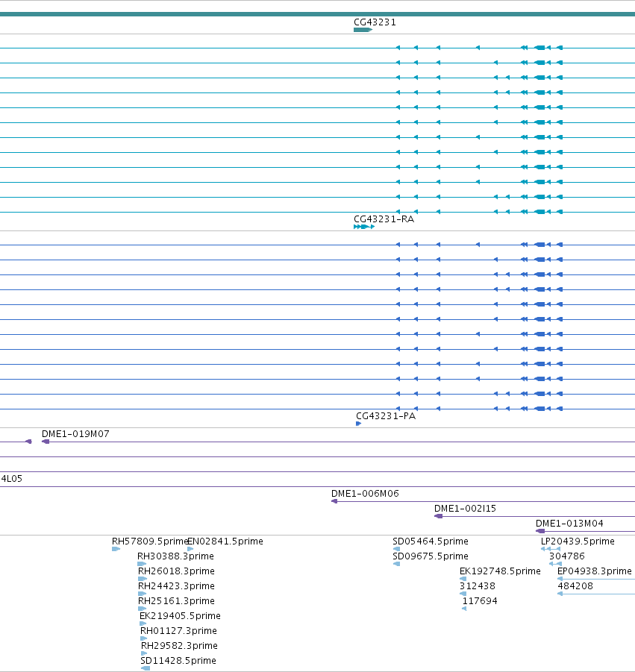Viewport: 635px width, 672px height.
Task: Select the purple arrowhead under DME1-013M04
Action: tap(540, 532)
